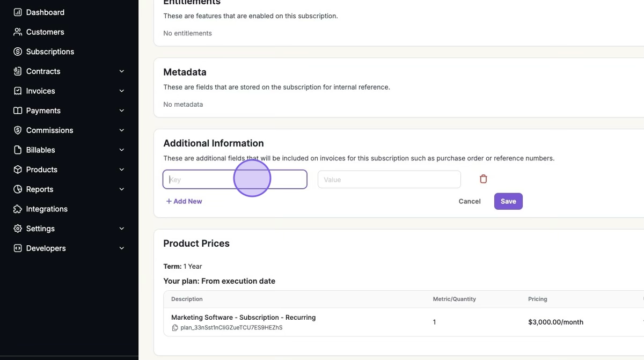This screenshot has height=360, width=644.
Task: Expand the Settings submenu chevron
Action: 122,229
